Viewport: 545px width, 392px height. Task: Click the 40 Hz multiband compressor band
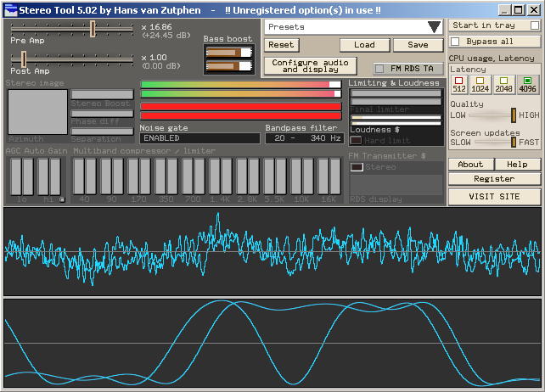click(84, 176)
